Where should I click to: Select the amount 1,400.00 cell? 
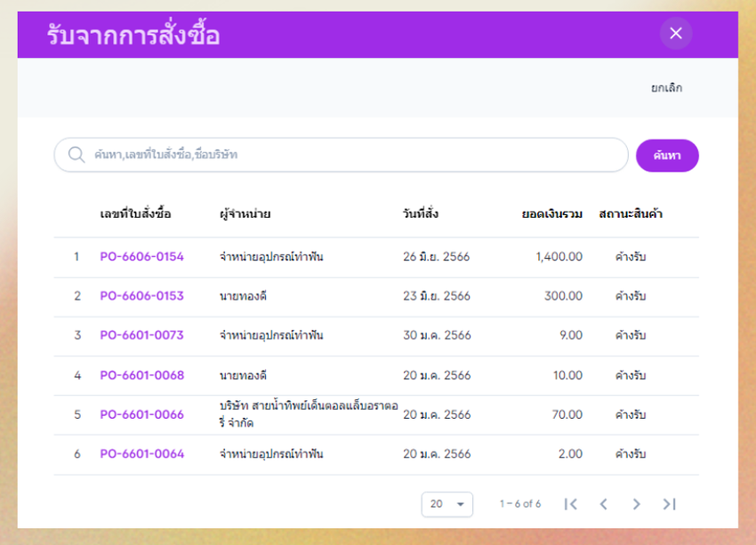[x=559, y=256]
